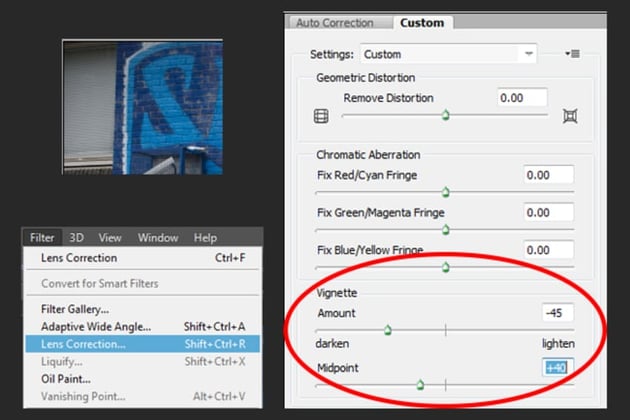
Task: Open the View menu
Action: click(x=110, y=238)
